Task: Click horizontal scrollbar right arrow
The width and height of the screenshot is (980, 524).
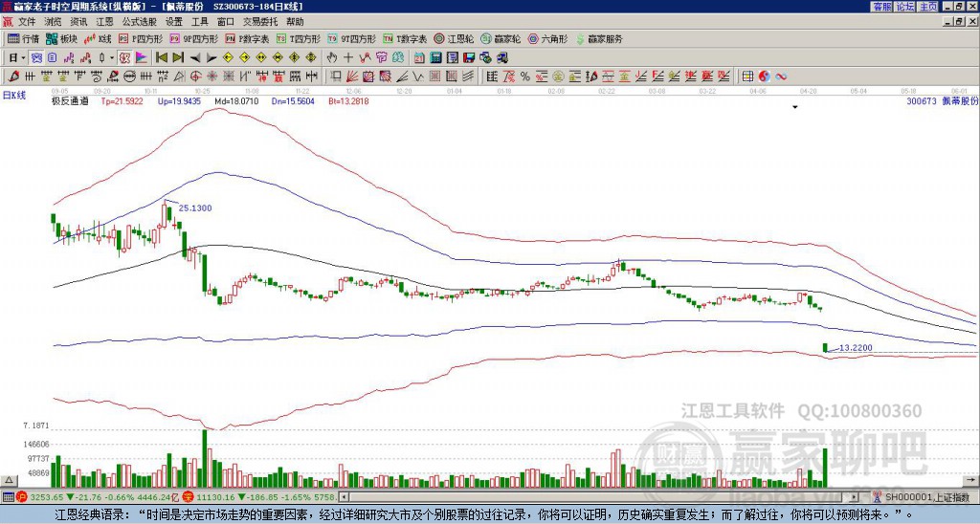Action: (x=855, y=497)
